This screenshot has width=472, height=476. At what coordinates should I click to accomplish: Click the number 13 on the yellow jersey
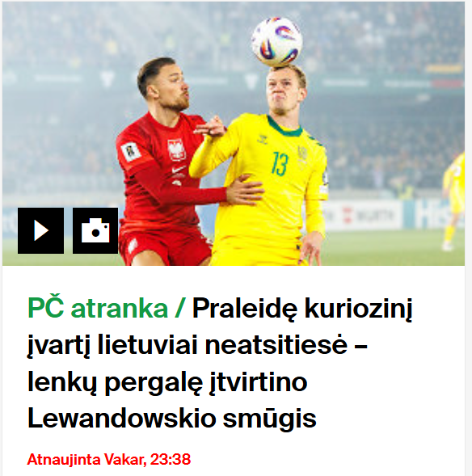280,164
